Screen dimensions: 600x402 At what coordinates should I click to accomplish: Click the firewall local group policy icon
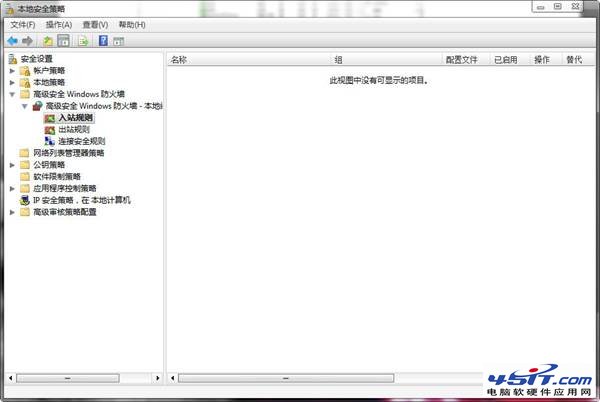38,106
